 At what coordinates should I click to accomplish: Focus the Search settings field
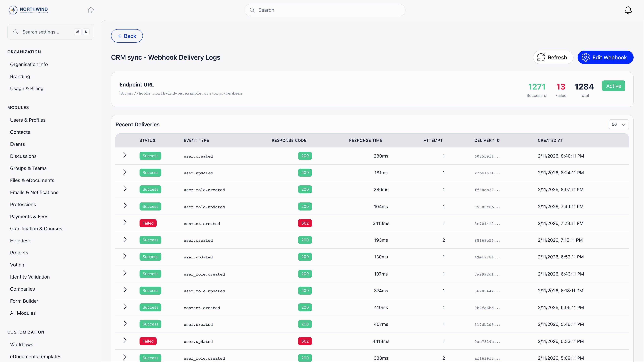click(x=50, y=32)
